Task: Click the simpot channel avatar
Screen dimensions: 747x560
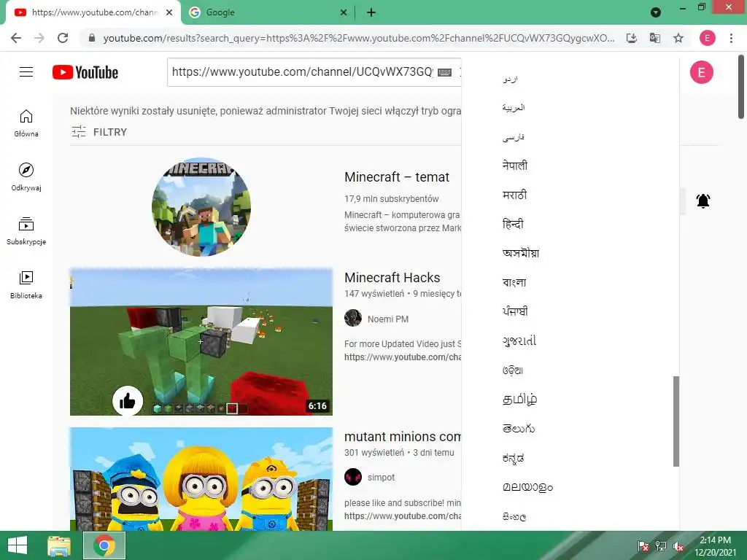Action: [353, 477]
